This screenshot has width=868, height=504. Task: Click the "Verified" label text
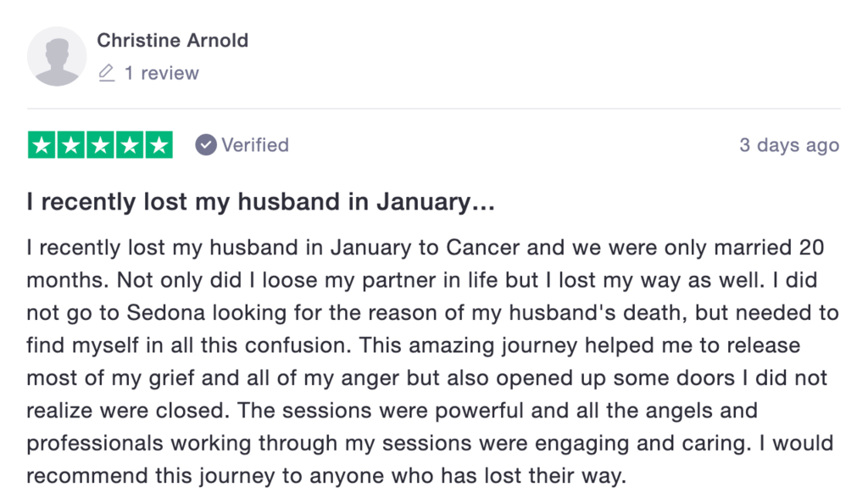(x=255, y=145)
